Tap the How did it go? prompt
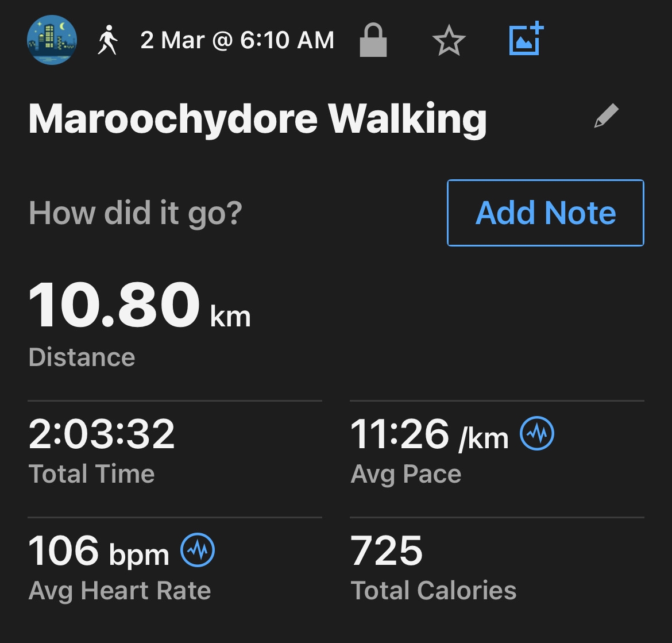Screen dimensions: 672x643 click(x=136, y=213)
